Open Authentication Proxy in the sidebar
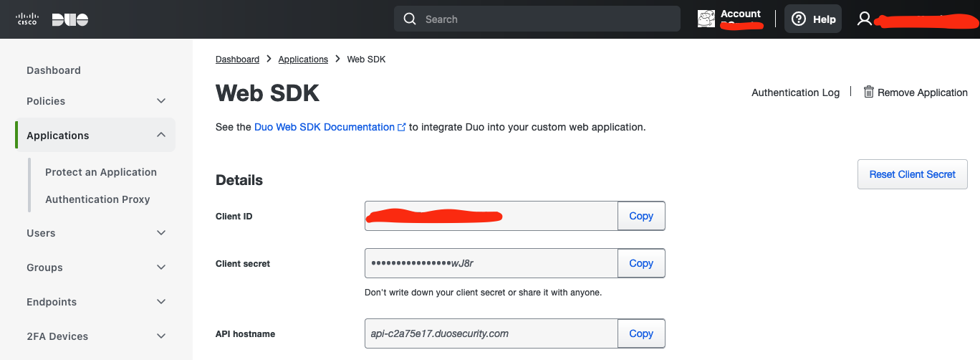 [x=97, y=199]
